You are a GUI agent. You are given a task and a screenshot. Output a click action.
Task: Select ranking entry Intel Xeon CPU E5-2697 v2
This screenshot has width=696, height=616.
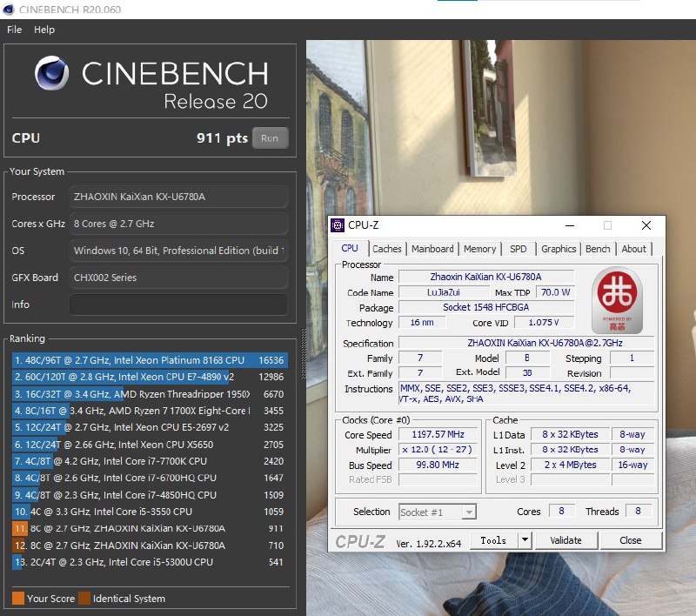pos(150,427)
